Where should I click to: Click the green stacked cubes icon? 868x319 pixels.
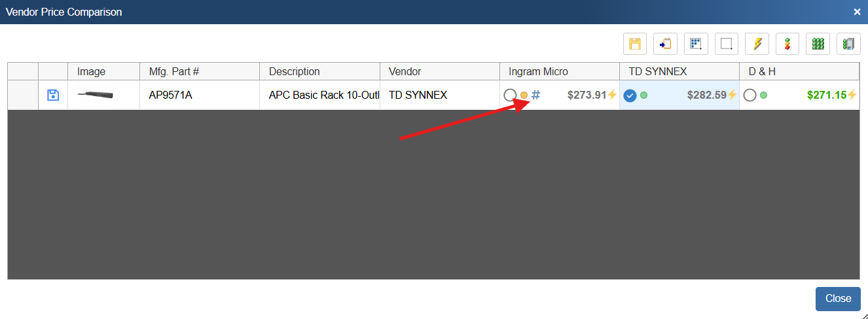point(818,44)
